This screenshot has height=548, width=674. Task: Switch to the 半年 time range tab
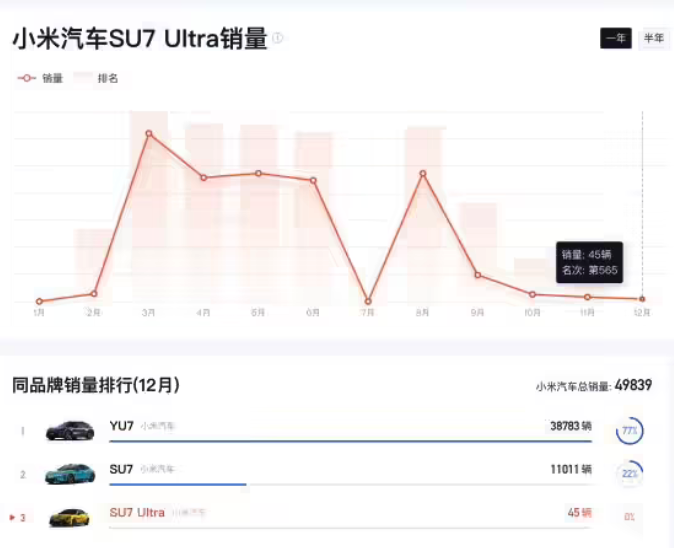[x=653, y=38]
